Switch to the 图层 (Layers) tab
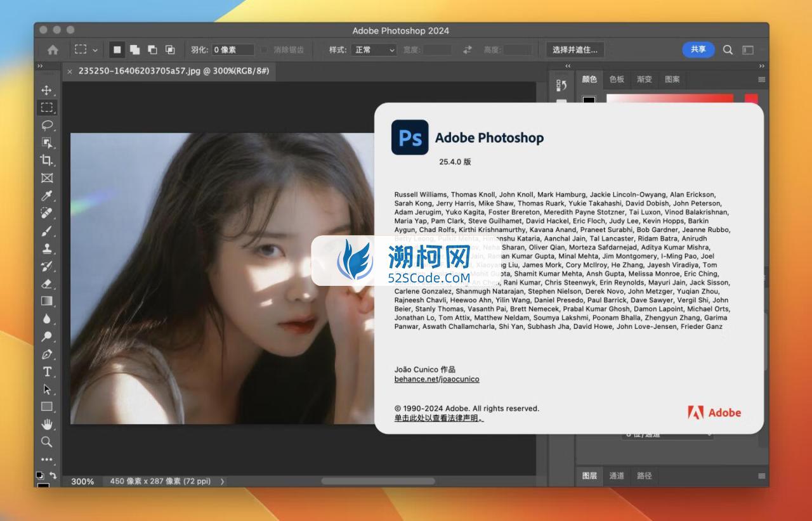The width and height of the screenshot is (812, 521). click(589, 475)
